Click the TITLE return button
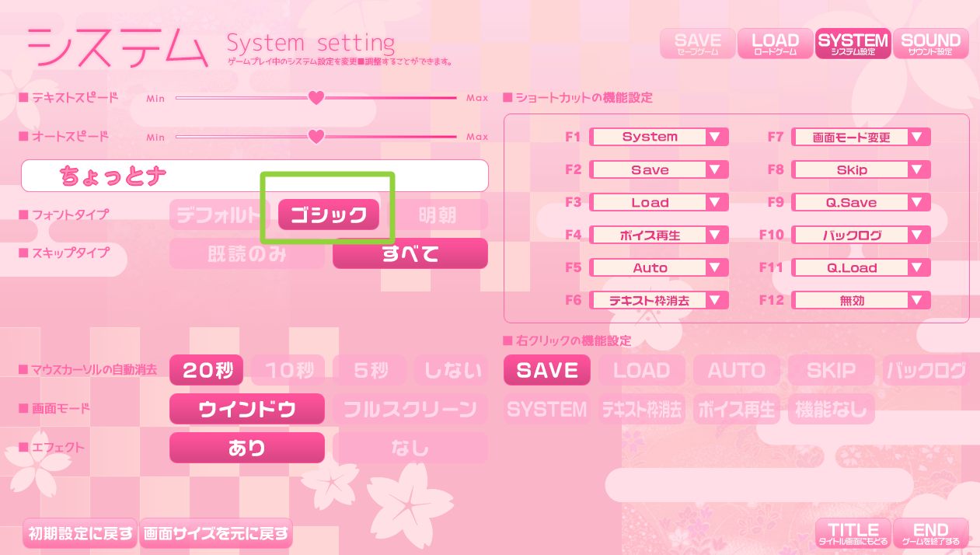 point(853,533)
